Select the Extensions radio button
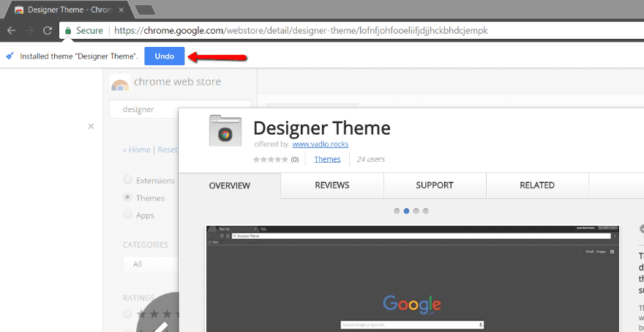 (128, 180)
